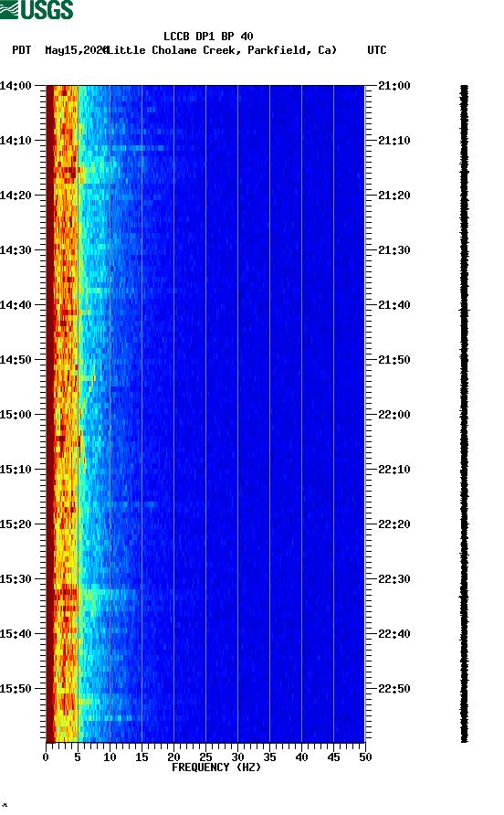The height and width of the screenshot is (815, 504).
Task: Click the '45' frequency axis label
Action: pos(333,757)
